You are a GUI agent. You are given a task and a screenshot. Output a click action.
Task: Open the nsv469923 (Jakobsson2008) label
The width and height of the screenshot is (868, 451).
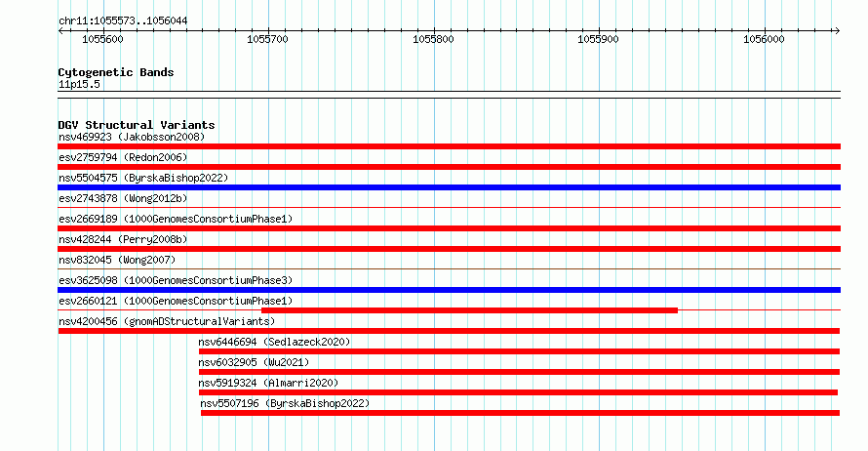pos(132,137)
